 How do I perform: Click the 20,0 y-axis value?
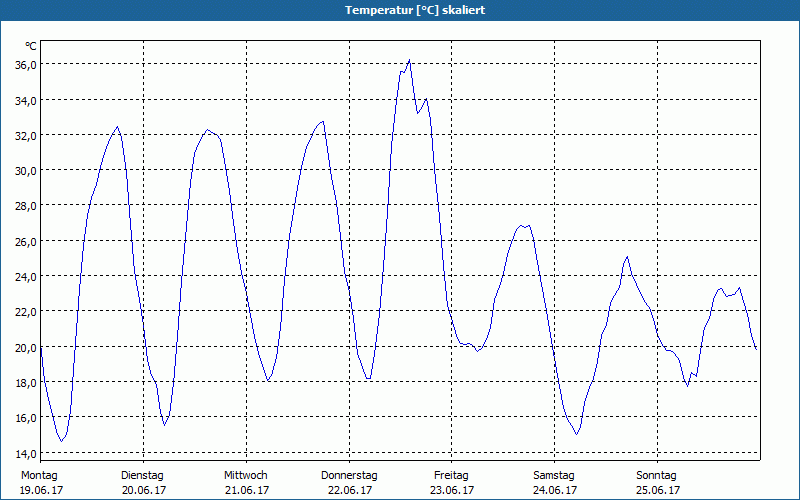[x=25, y=347]
